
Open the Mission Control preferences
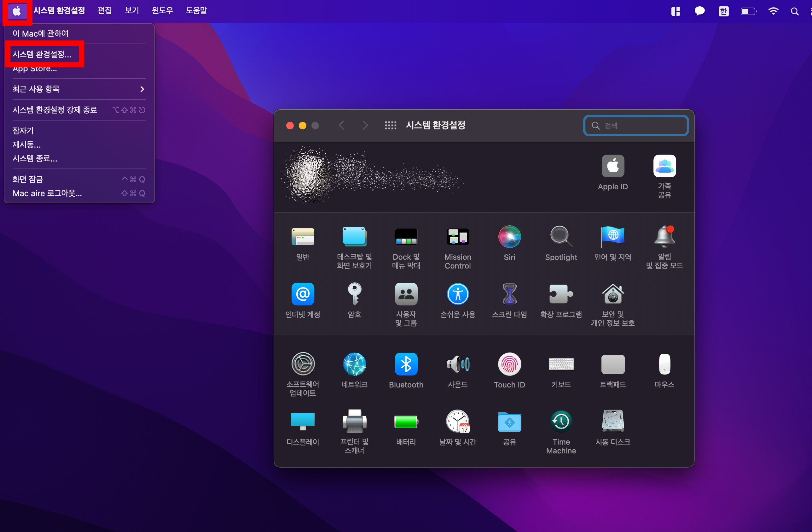[x=457, y=237]
